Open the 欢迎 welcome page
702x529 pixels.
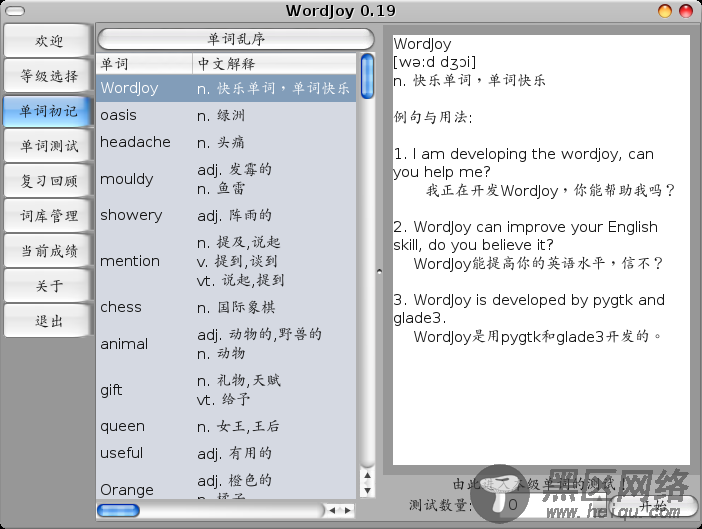coord(48,41)
